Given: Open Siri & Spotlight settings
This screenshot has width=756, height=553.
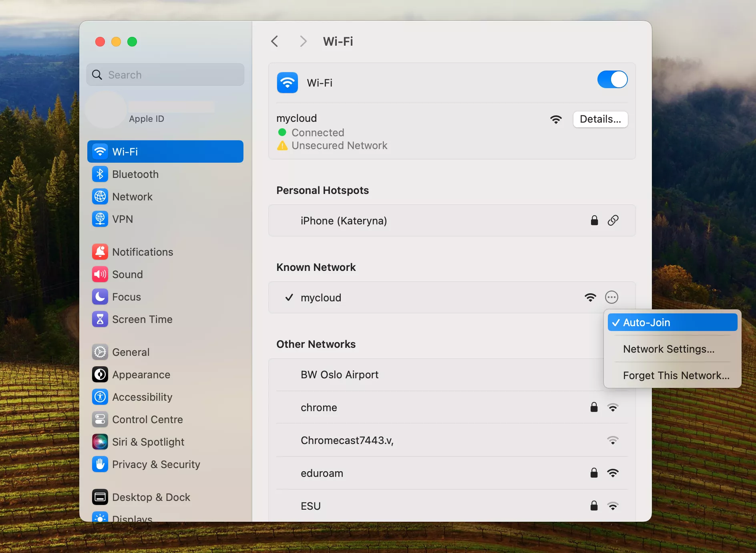Looking at the screenshot, I should (148, 442).
